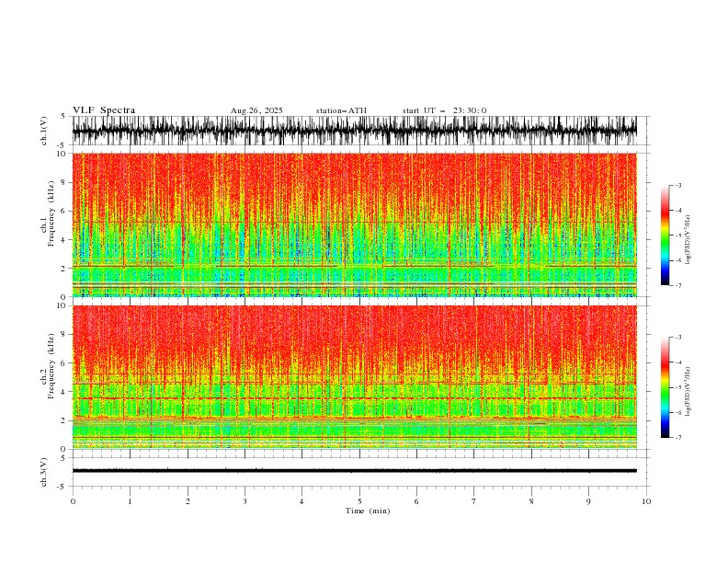Click the time axis tick label "9"
Viewport: 728px width, 563px height.
pos(588,501)
